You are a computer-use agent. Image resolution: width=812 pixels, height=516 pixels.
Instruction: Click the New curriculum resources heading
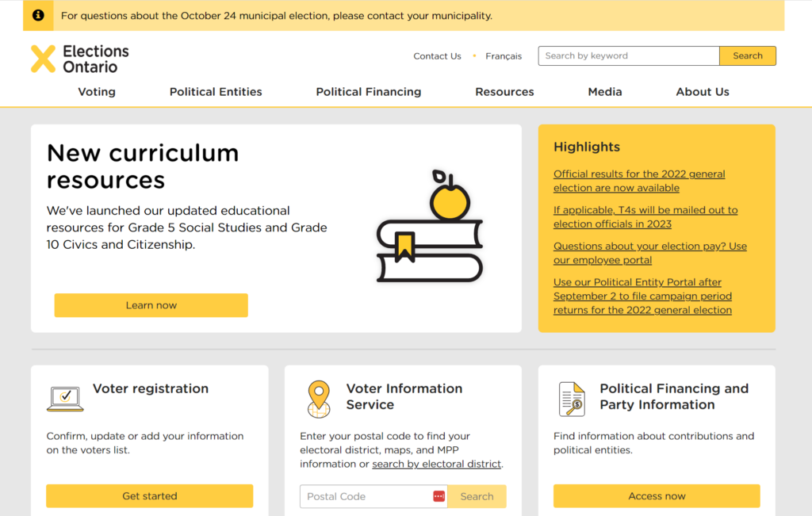(x=143, y=166)
